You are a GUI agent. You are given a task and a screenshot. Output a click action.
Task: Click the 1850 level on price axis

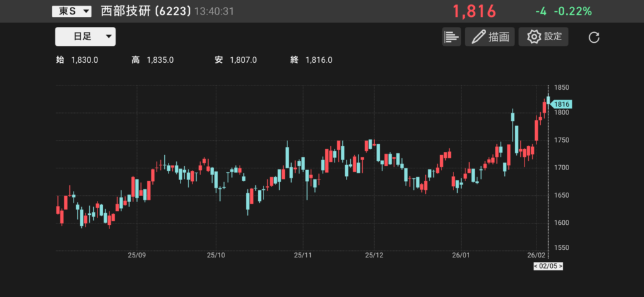(x=562, y=88)
